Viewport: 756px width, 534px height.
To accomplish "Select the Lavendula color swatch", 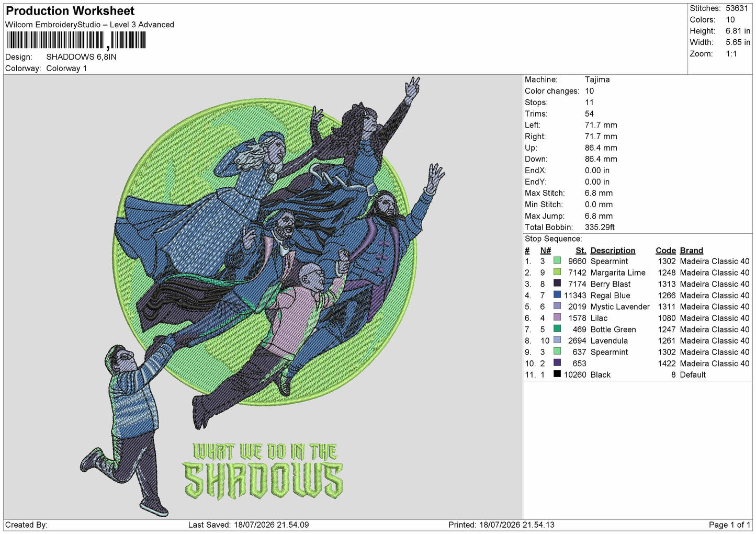I will [x=557, y=340].
